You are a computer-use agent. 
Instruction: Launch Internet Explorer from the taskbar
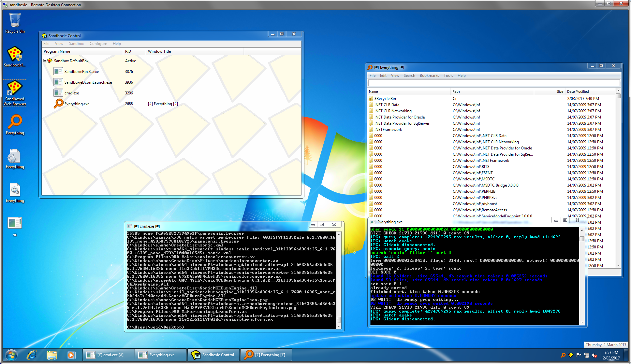click(x=32, y=355)
